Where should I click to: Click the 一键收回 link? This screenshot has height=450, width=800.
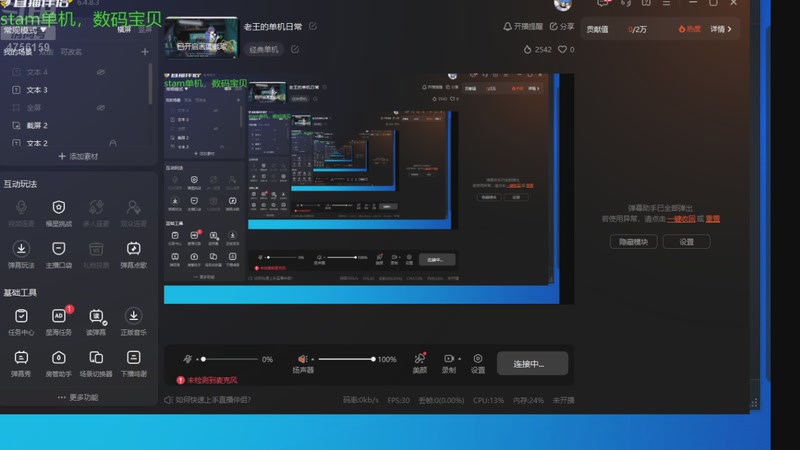pos(681,219)
